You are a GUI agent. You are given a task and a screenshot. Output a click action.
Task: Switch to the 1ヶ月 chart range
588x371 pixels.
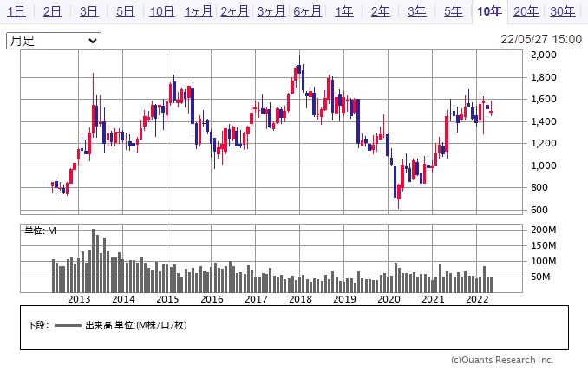(198, 12)
